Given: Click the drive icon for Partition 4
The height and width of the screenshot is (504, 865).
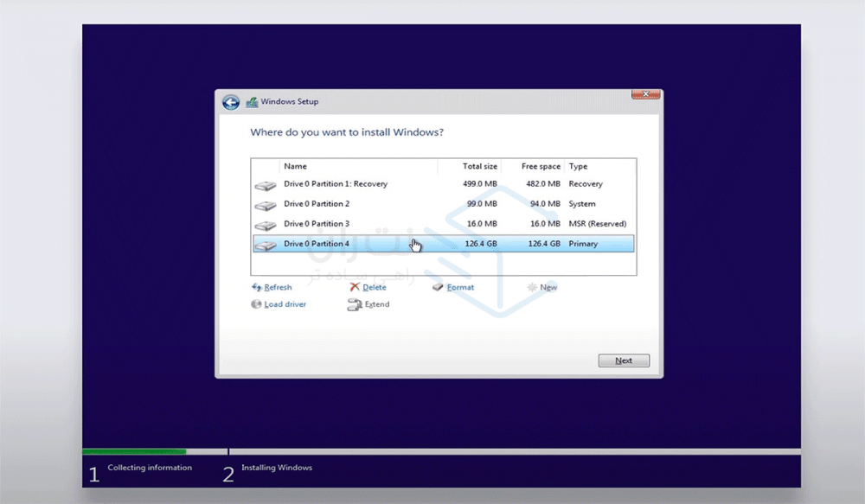Looking at the screenshot, I should point(266,246).
